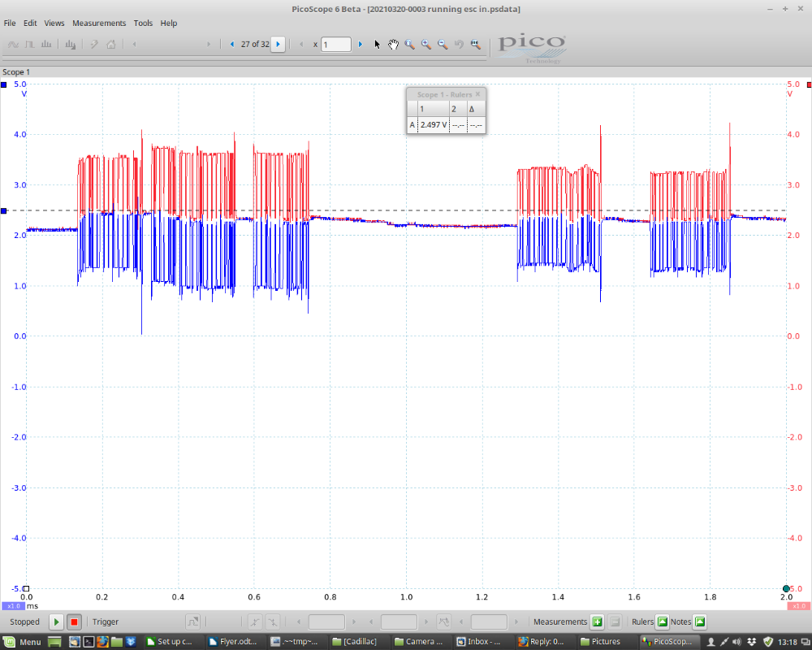Open the Measurements menu
The width and height of the screenshot is (812, 650).
click(99, 24)
